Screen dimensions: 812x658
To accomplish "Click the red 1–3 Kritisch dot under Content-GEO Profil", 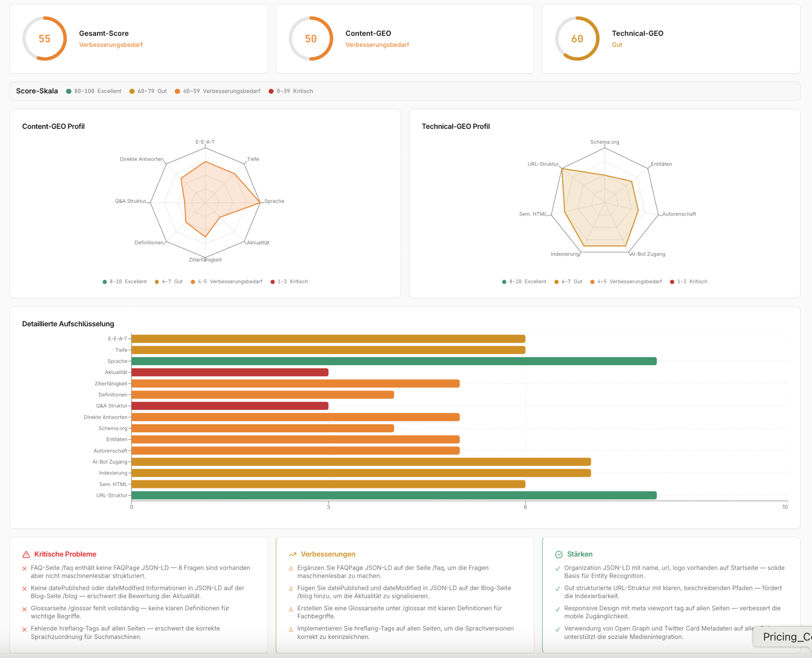I will pyautogui.click(x=272, y=282).
